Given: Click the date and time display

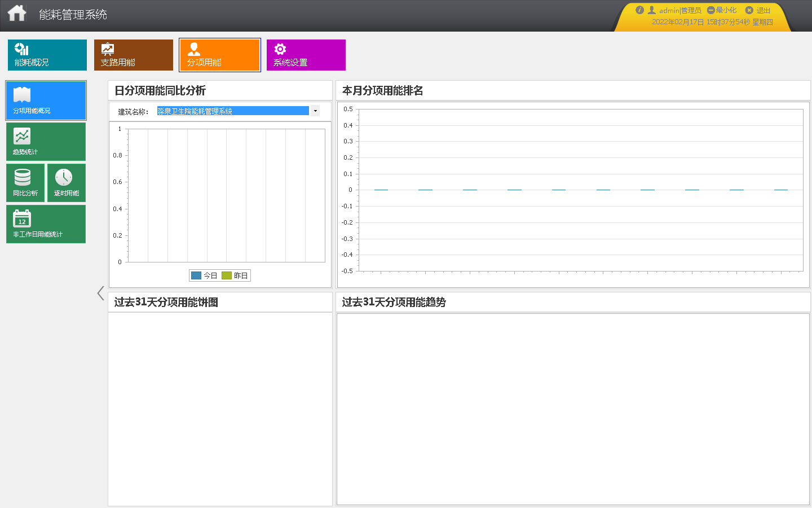Looking at the screenshot, I should [712, 22].
